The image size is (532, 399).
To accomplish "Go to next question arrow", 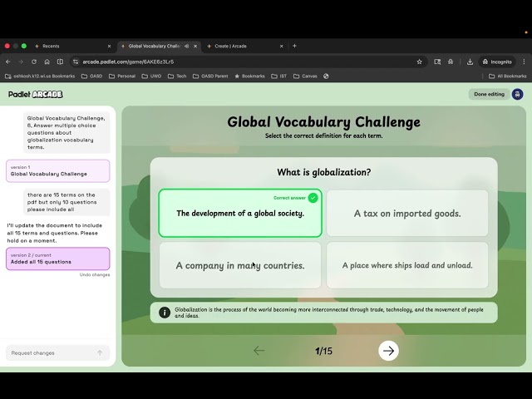I will 388,351.
